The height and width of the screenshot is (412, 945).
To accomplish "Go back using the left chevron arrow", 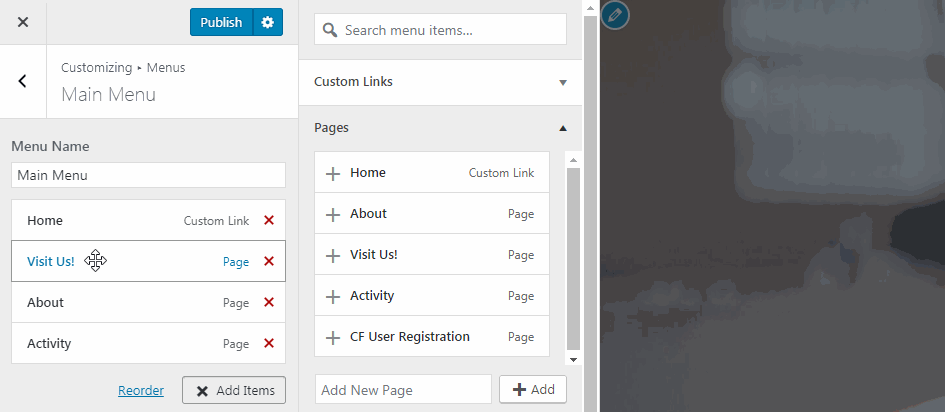I will (x=22, y=81).
